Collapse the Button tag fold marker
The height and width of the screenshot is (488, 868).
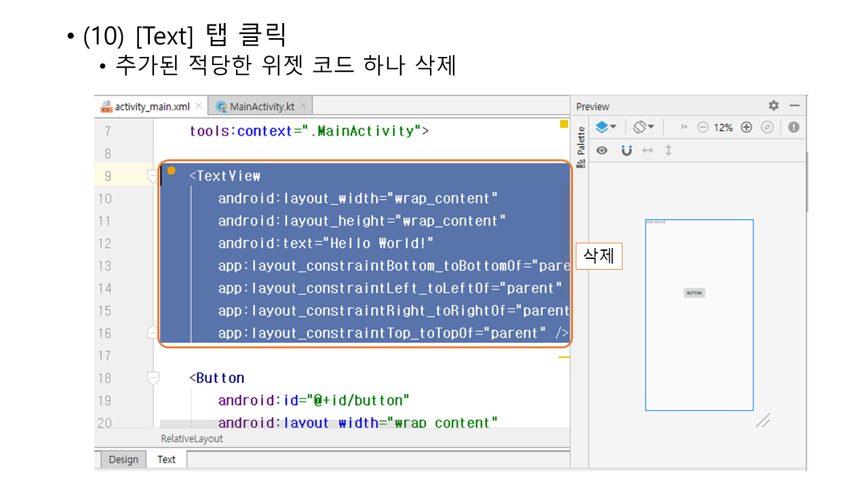[x=153, y=378]
